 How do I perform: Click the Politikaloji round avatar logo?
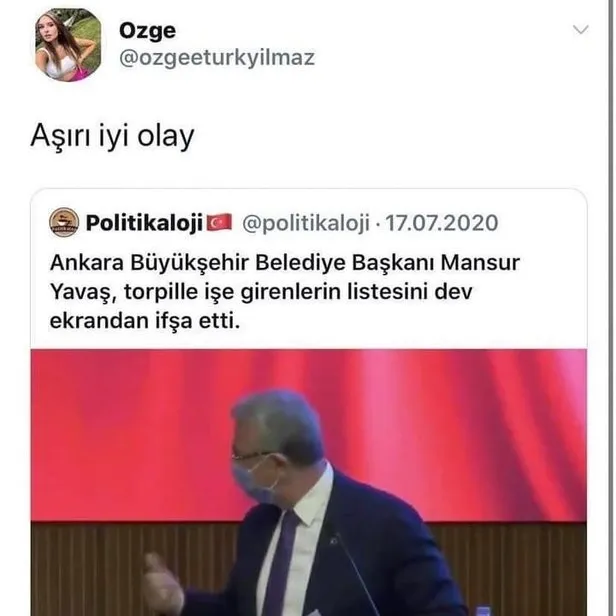(64, 222)
